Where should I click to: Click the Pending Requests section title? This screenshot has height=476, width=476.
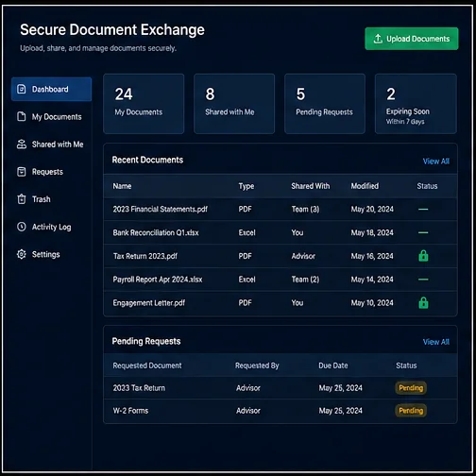pyautogui.click(x=146, y=341)
